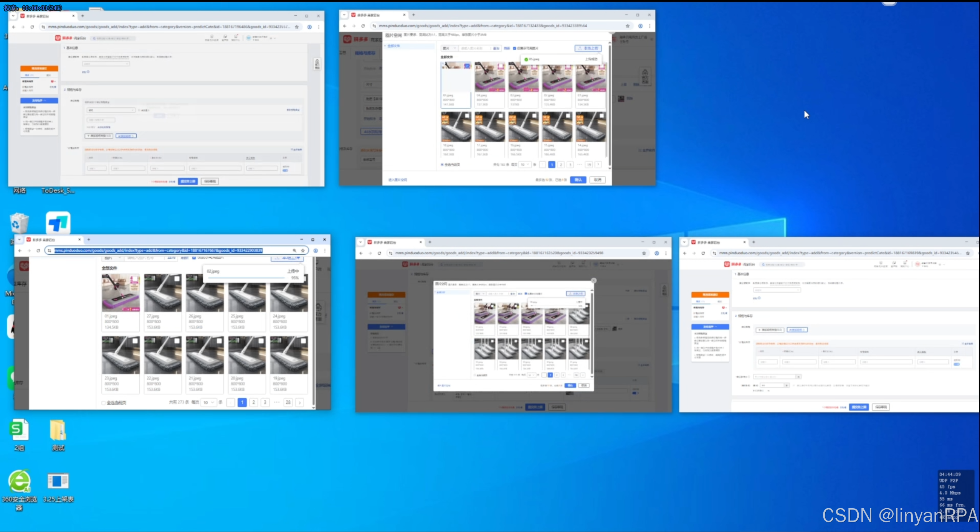
Task: Open 进入图片空间 link
Action: click(x=397, y=180)
